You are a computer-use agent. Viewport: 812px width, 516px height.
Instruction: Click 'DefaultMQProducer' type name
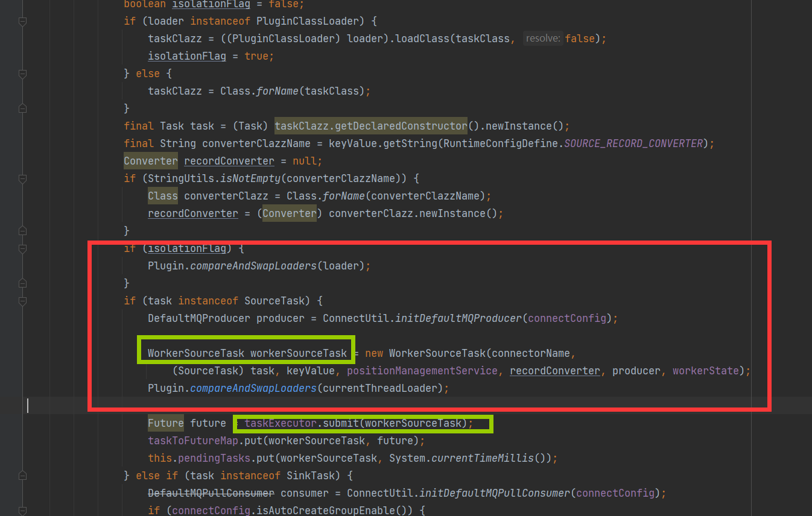pos(199,318)
